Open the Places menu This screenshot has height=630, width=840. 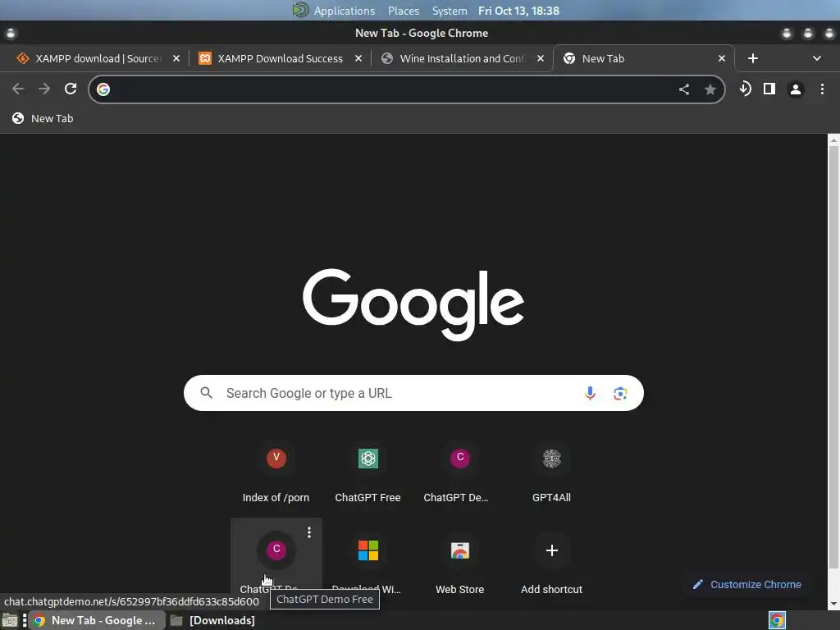(x=404, y=11)
